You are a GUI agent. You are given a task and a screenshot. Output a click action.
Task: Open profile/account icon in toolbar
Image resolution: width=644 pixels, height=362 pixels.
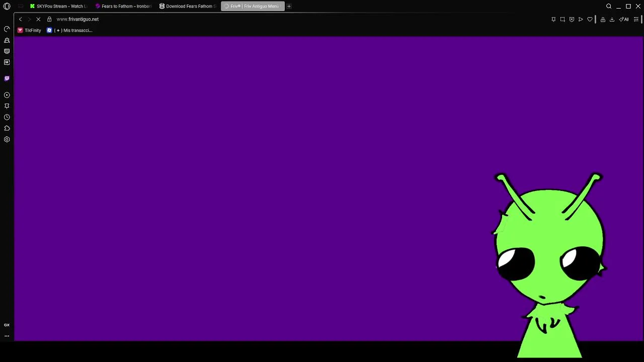tap(603, 19)
